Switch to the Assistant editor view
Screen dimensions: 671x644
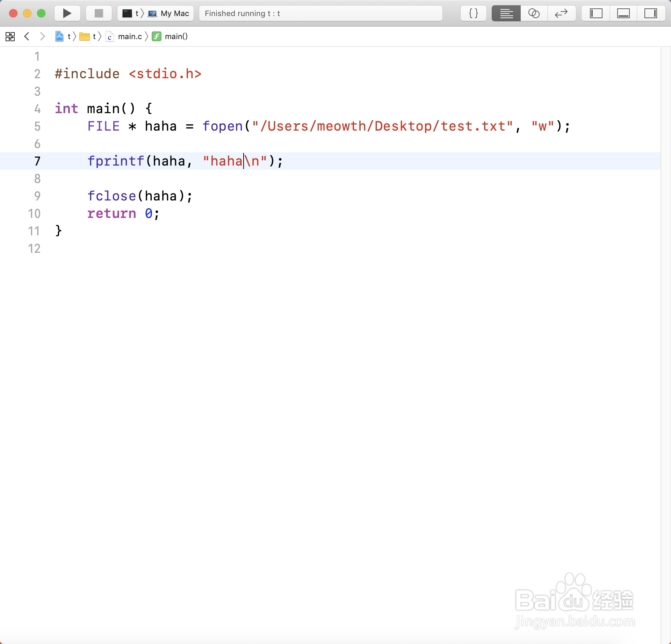click(534, 13)
